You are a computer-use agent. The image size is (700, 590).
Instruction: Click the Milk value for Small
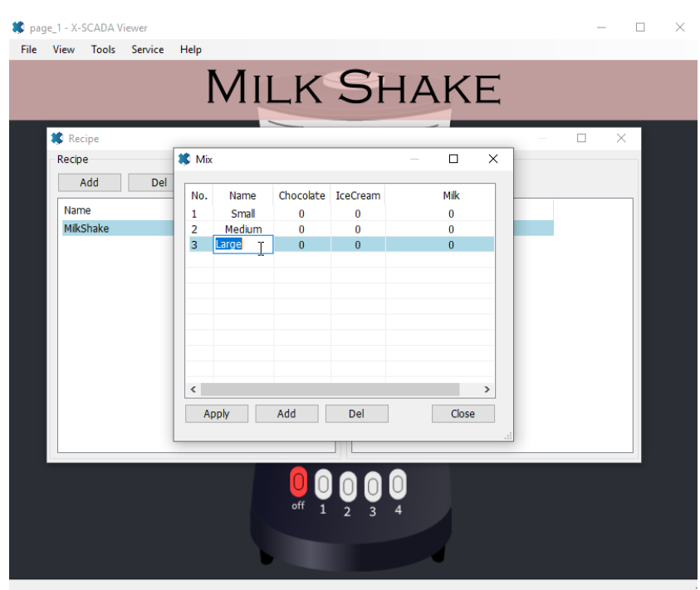coord(451,214)
